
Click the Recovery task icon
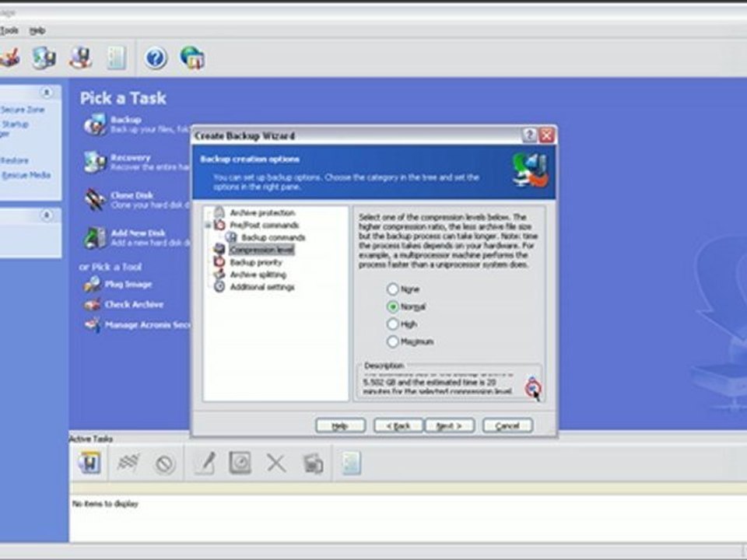click(x=95, y=162)
